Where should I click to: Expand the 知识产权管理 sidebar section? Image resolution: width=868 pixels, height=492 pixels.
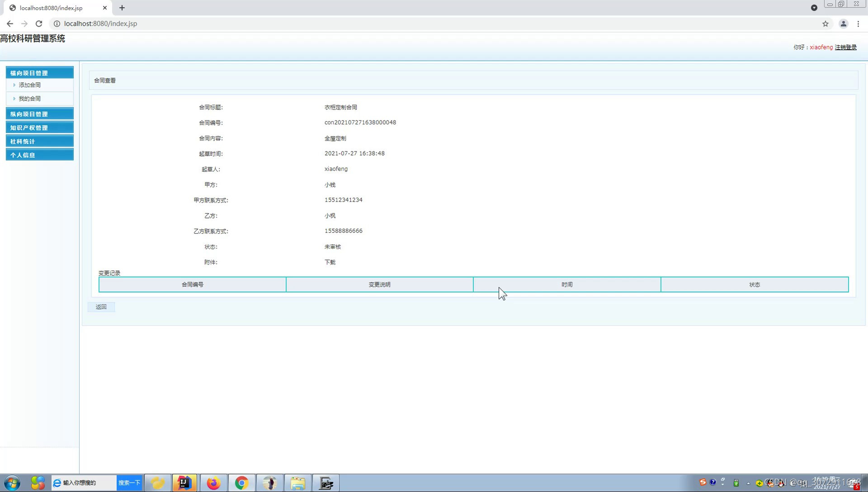click(40, 127)
